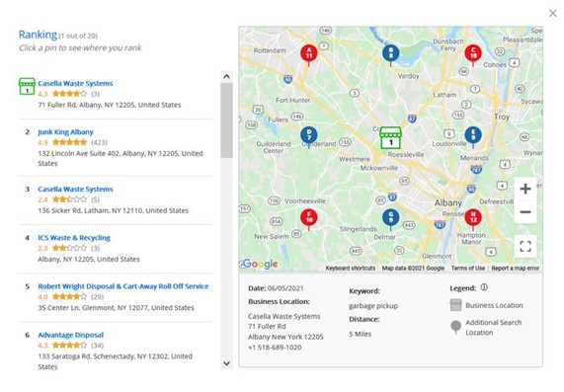Click the Business Location legend icon

tap(455, 304)
